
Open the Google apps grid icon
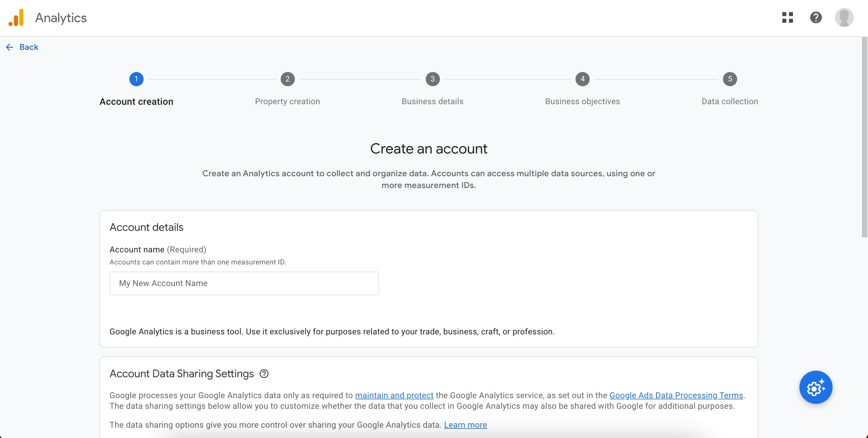coord(787,17)
